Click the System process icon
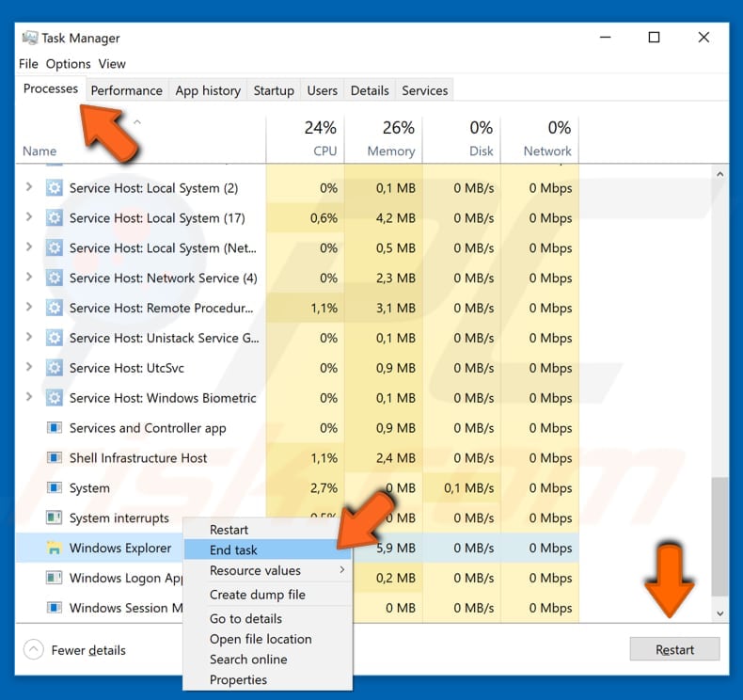 (x=54, y=487)
